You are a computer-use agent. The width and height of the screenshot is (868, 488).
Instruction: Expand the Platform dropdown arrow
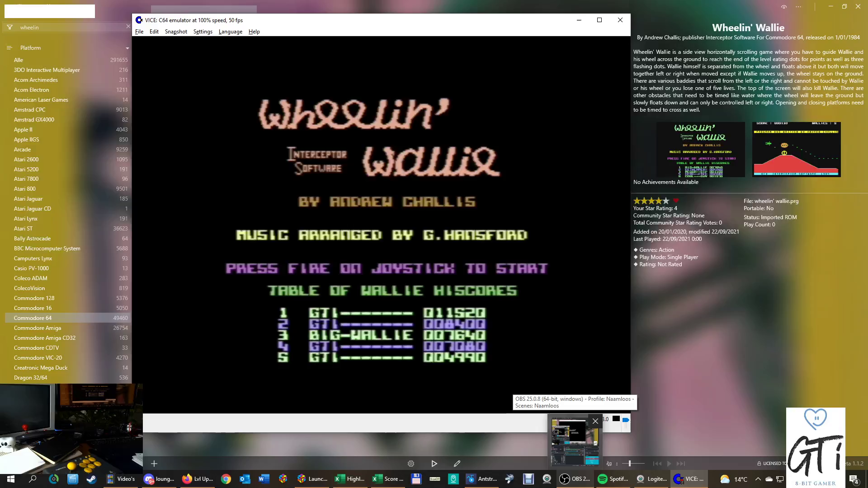[127, 48]
